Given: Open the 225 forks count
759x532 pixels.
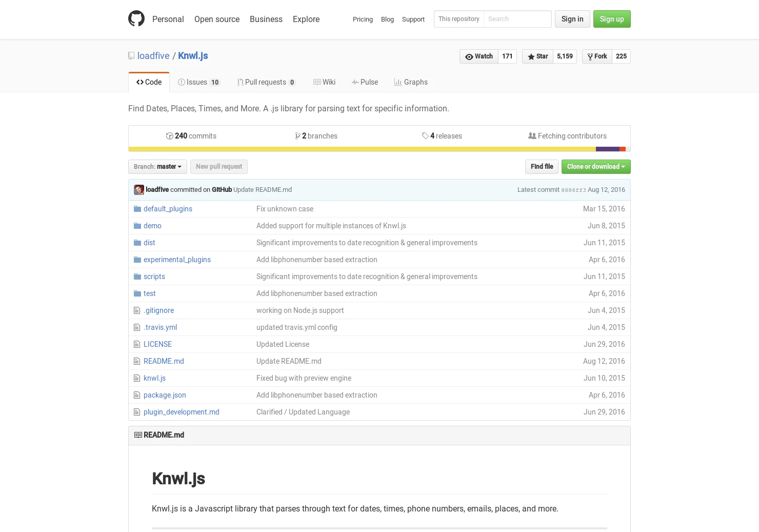Looking at the screenshot, I should click(621, 56).
